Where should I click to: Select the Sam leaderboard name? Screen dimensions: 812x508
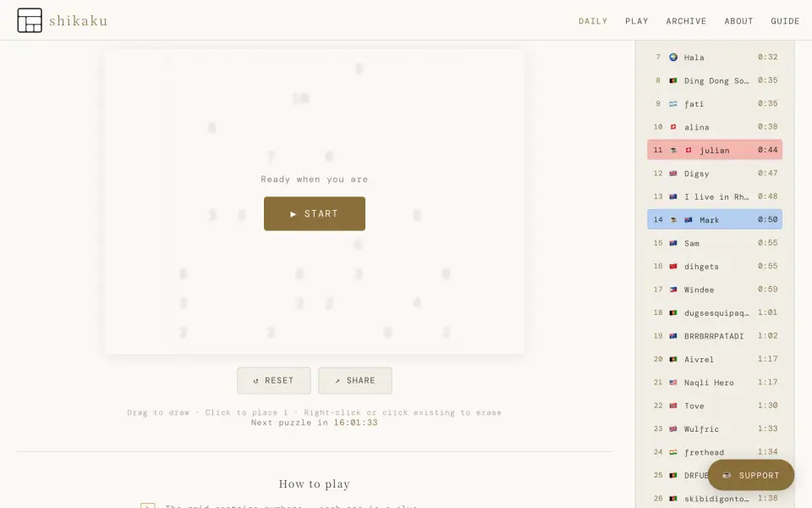click(x=692, y=243)
